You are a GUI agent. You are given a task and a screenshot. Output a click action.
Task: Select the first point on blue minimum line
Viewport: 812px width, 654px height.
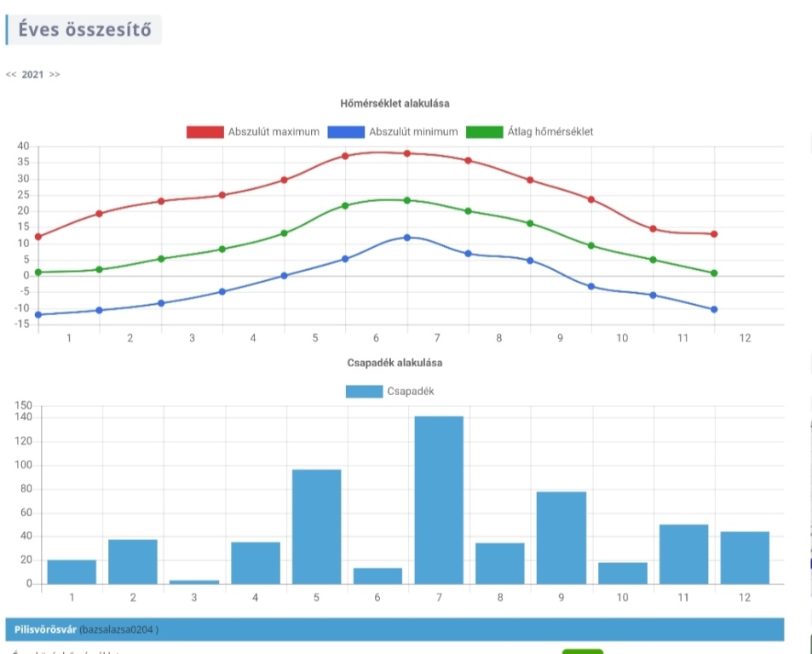point(38,315)
